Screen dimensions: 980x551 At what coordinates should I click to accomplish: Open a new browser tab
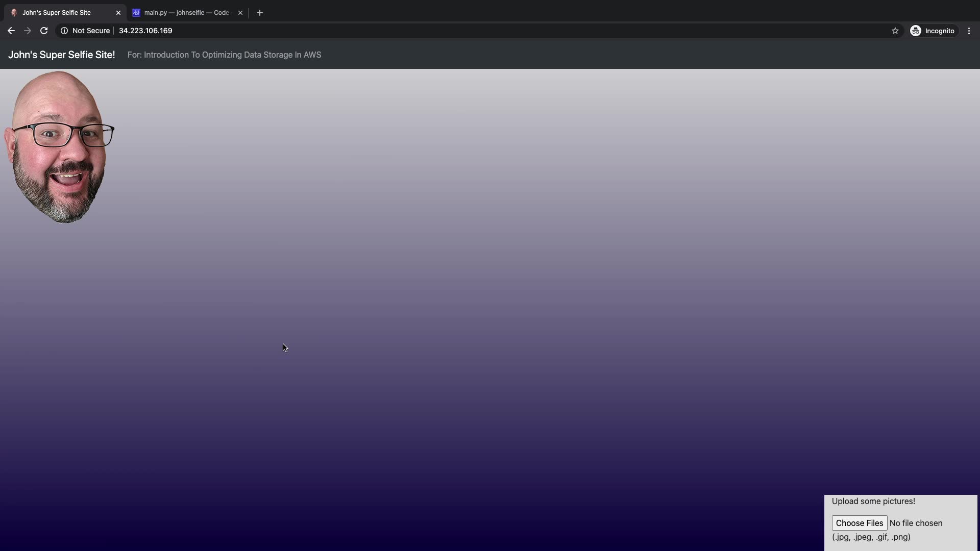click(260, 13)
